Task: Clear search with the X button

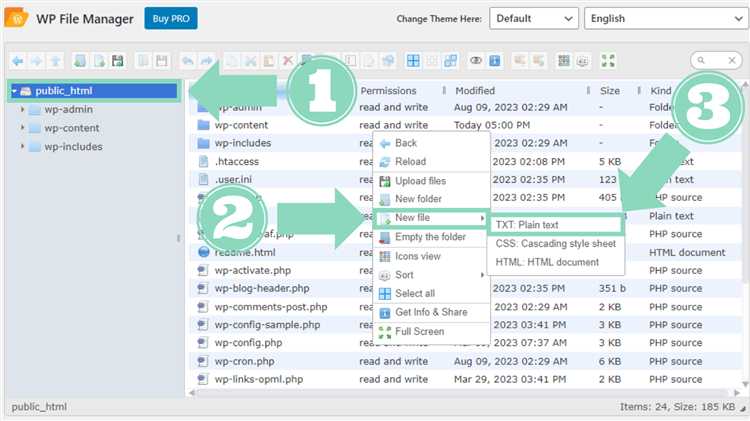Action: (732, 60)
